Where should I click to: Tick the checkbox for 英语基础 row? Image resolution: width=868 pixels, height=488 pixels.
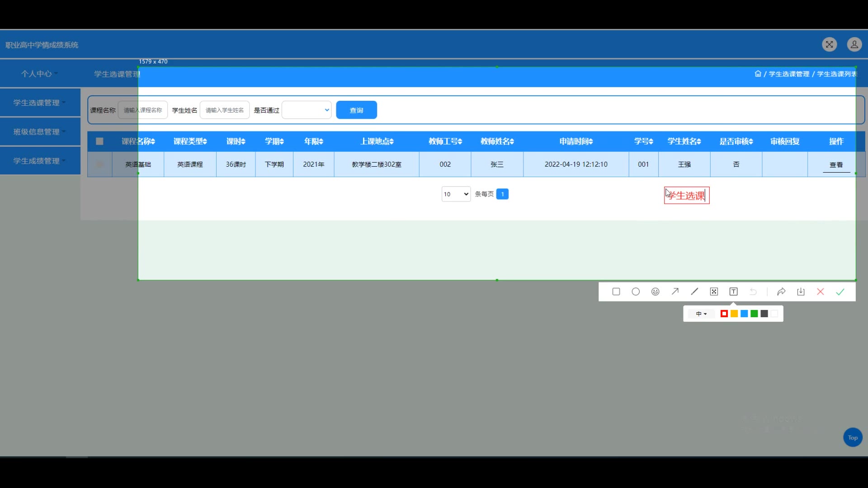99,164
